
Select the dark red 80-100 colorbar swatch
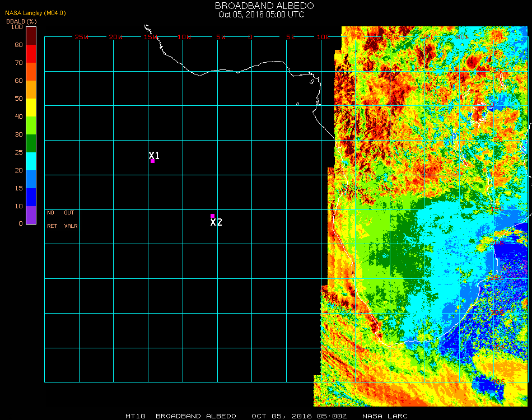pos(31,36)
